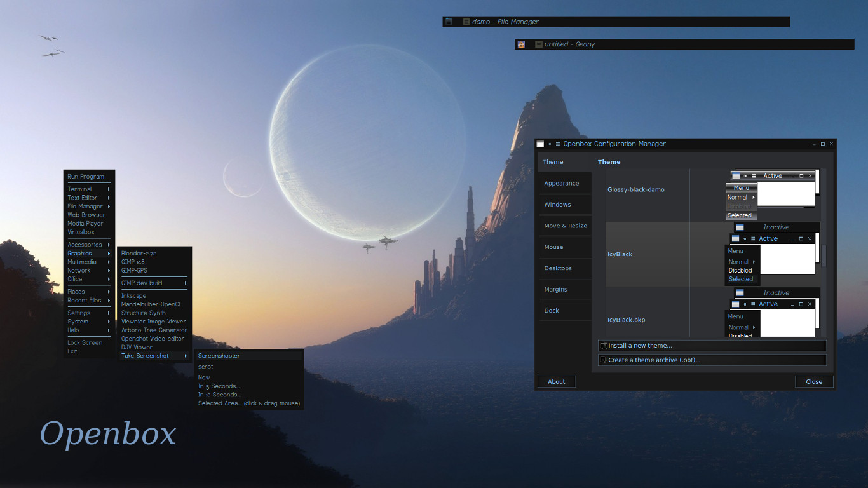868x488 pixels.
Task: Expand the Network submenu arrow
Action: (x=109, y=271)
